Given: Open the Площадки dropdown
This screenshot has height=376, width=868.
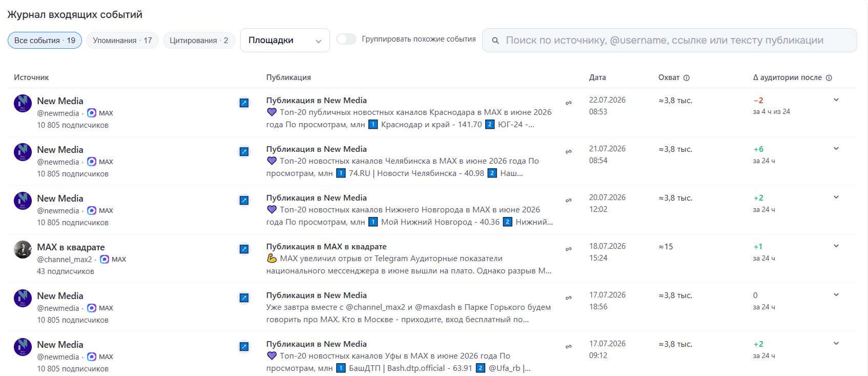Looking at the screenshot, I should click(x=285, y=40).
